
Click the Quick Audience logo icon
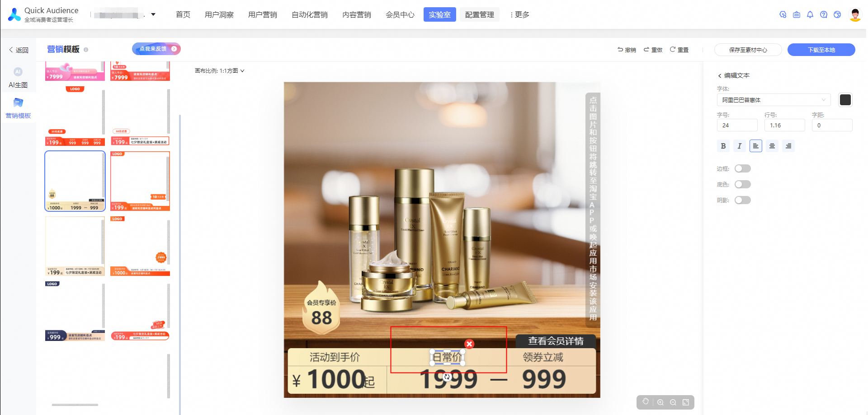click(14, 14)
